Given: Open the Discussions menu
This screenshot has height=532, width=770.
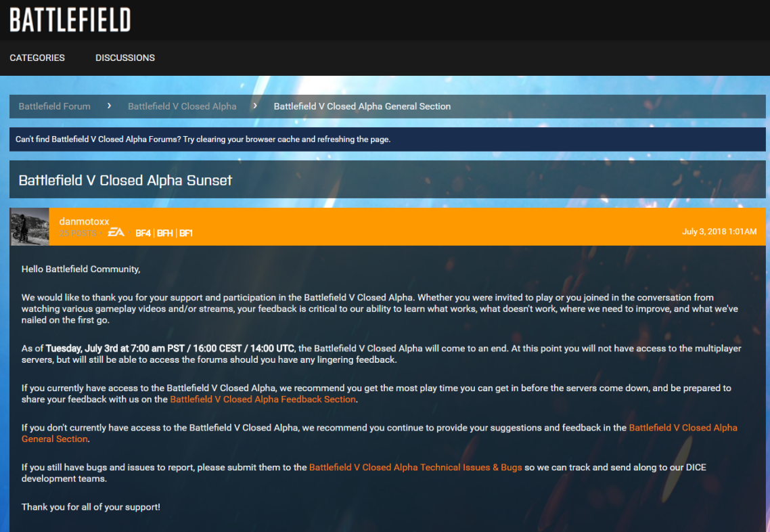Looking at the screenshot, I should 125,58.
